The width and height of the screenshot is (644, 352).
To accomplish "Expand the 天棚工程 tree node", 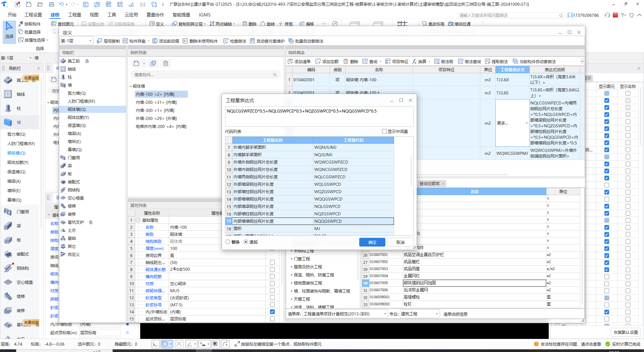I will click(x=291, y=299).
